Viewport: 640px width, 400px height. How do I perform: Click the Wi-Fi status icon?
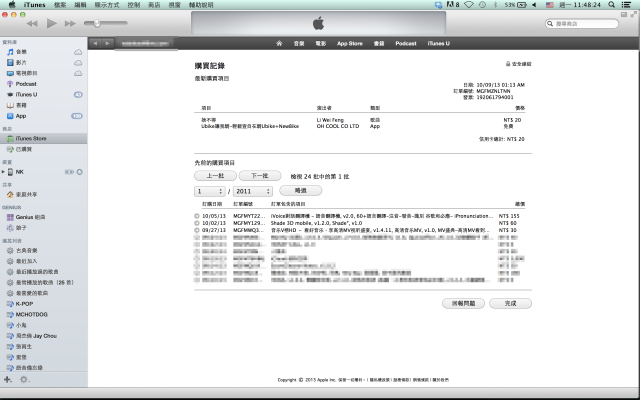coord(469,4)
